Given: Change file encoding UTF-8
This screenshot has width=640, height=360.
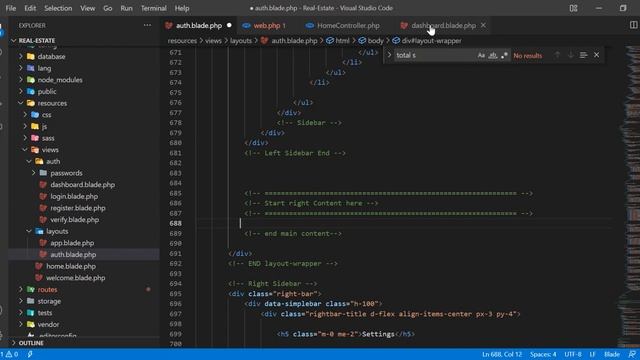Looking at the screenshot, I should tap(573, 354).
